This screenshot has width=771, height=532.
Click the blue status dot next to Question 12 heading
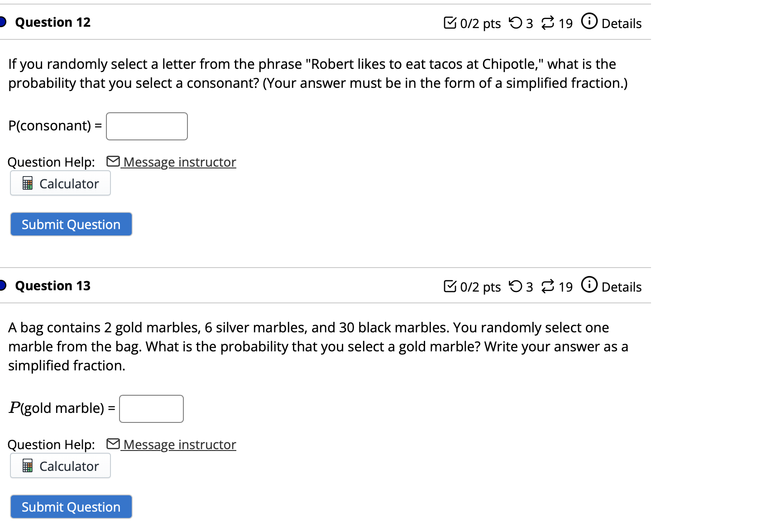click(x=2, y=21)
